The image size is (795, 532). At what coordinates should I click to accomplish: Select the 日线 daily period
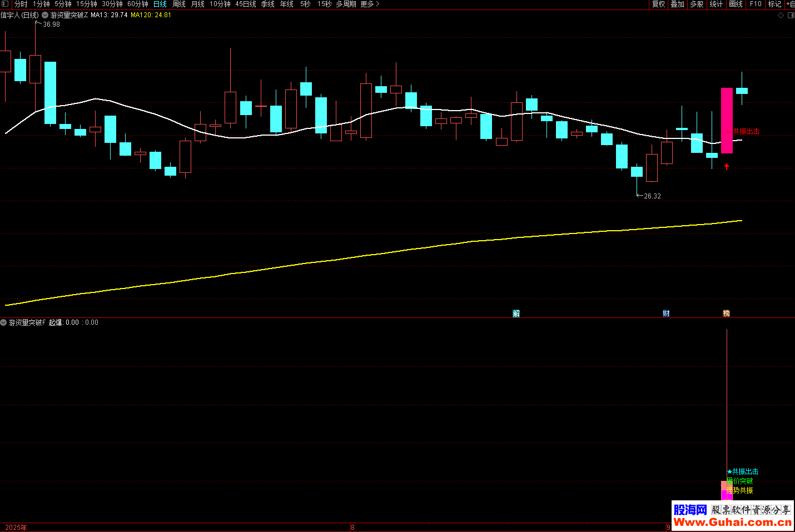click(x=160, y=4)
